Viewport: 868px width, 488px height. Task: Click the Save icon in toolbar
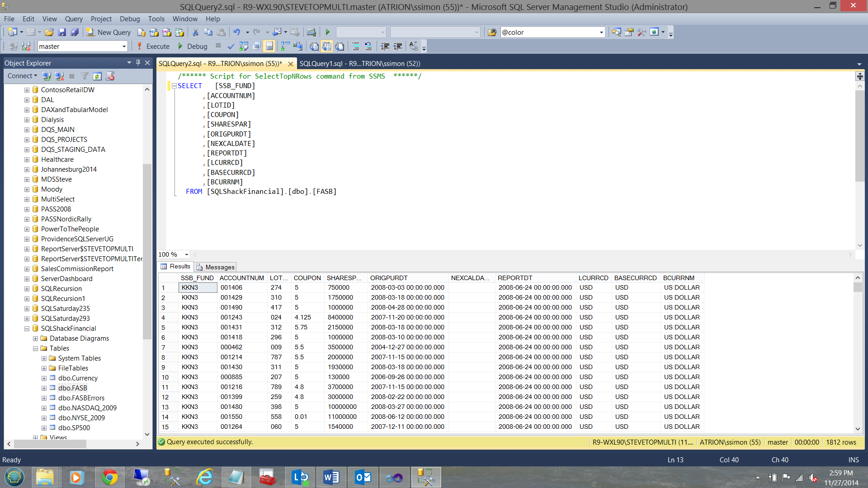[x=62, y=33]
